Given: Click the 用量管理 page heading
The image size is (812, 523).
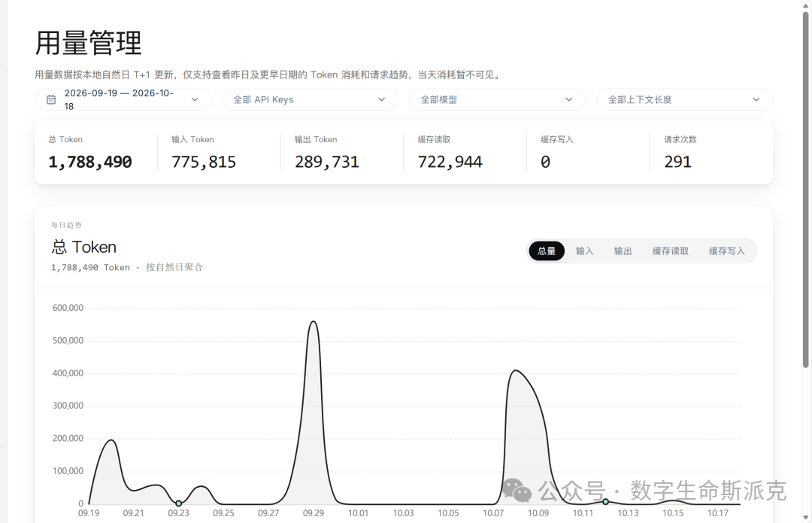Looking at the screenshot, I should tap(88, 42).
